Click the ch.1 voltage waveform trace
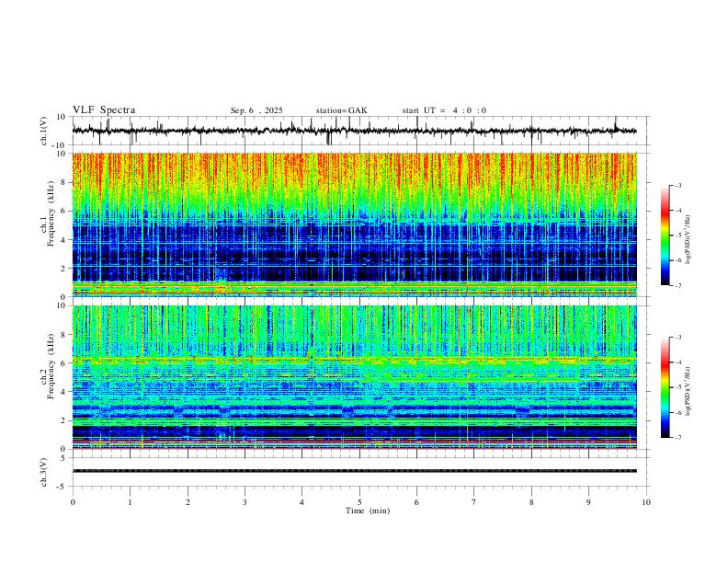Viewport: 728px width, 563px height. tap(354, 131)
